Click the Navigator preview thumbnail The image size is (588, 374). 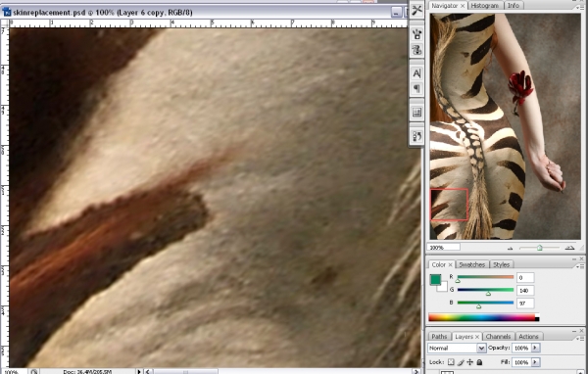(505, 126)
